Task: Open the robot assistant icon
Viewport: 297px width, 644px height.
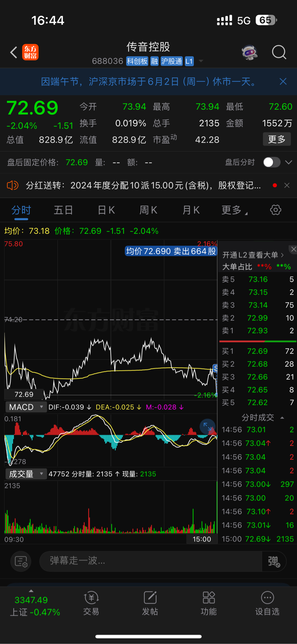Action: click(x=249, y=52)
